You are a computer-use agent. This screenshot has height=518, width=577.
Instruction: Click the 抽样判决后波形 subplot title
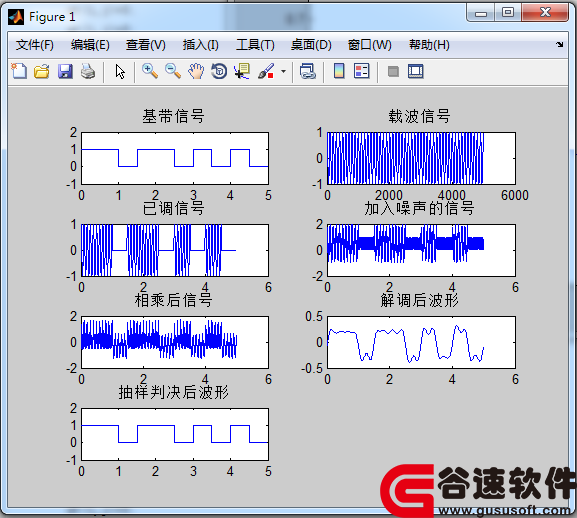pyautogui.click(x=173, y=392)
